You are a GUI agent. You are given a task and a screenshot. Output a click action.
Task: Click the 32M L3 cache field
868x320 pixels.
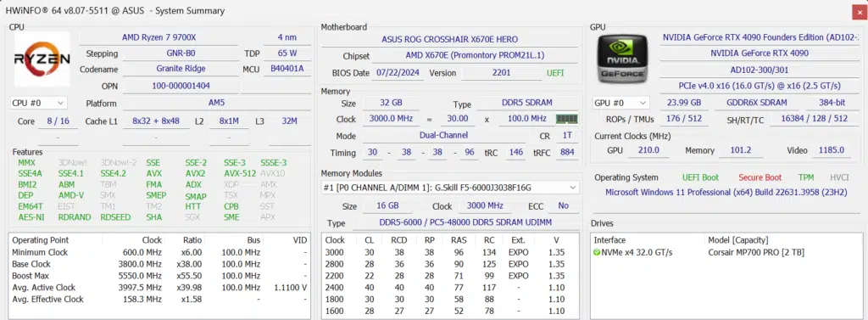tap(290, 121)
